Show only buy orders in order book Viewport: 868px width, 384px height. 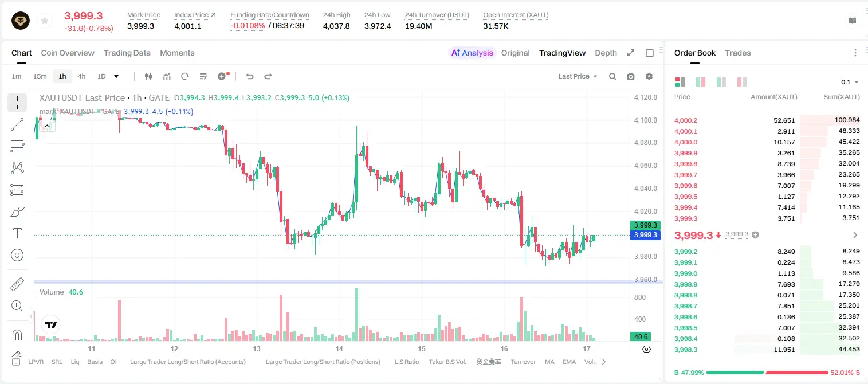tap(721, 82)
